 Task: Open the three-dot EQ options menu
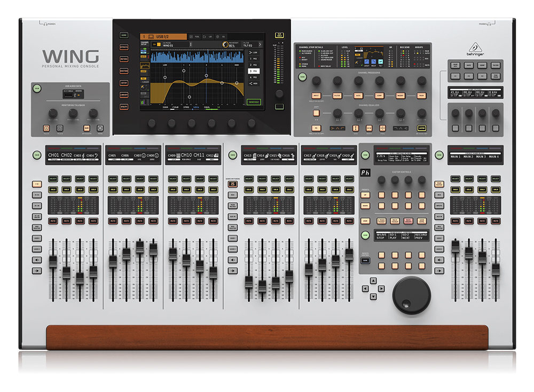[x=191, y=45]
